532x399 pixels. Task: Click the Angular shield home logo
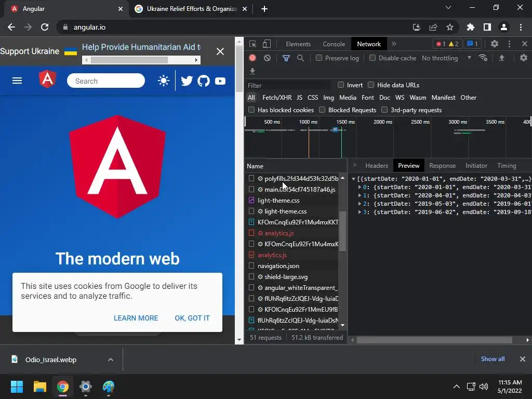[47, 79]
